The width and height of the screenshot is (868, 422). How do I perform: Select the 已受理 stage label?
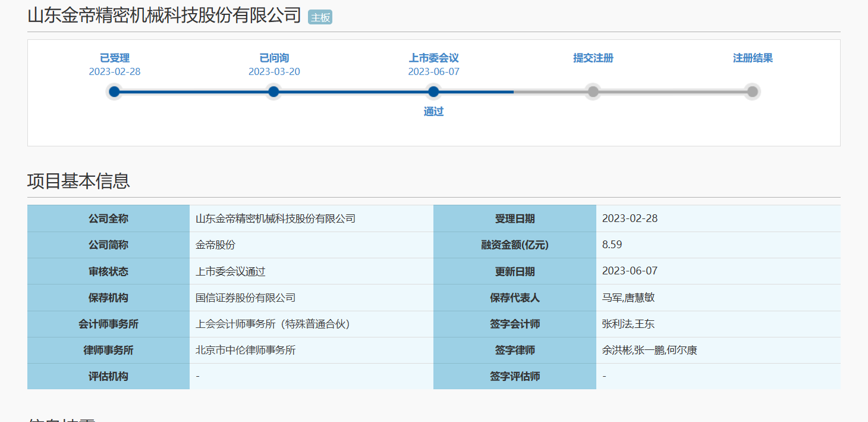pyautogui.click(x=115, y=58)
